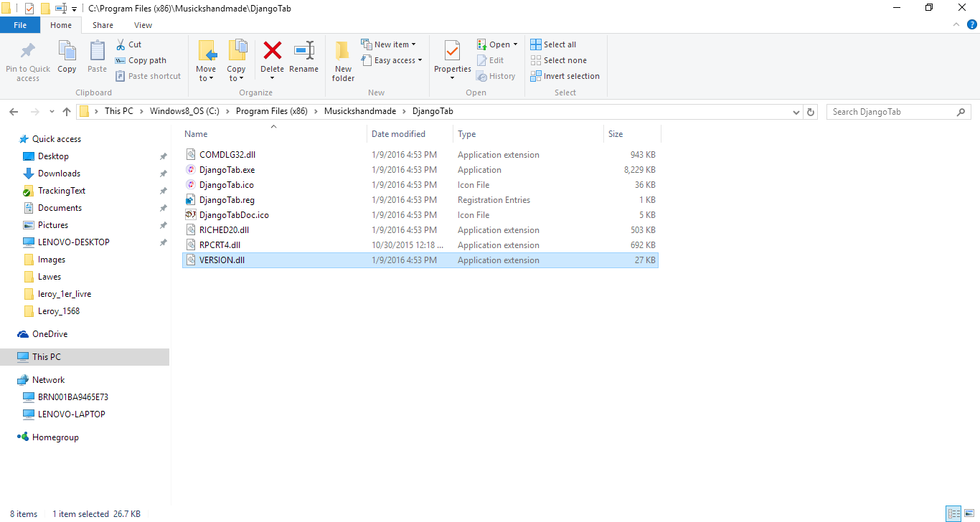Switch to details view layout
980x522 pixels.
point(953,513)
